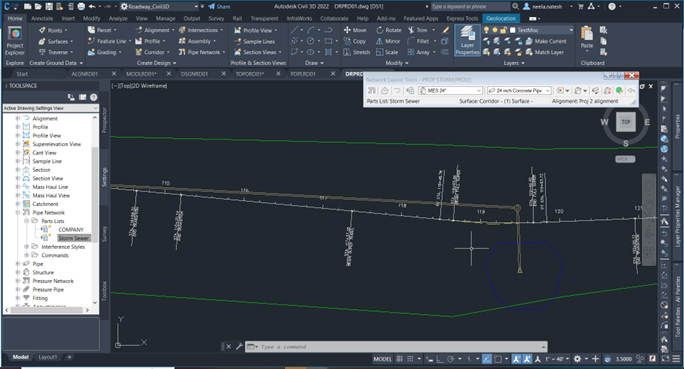This screenshot has width=684, height=369.
Task: Switch to the Annotate ribbon tab
Action: coord(42,18)
